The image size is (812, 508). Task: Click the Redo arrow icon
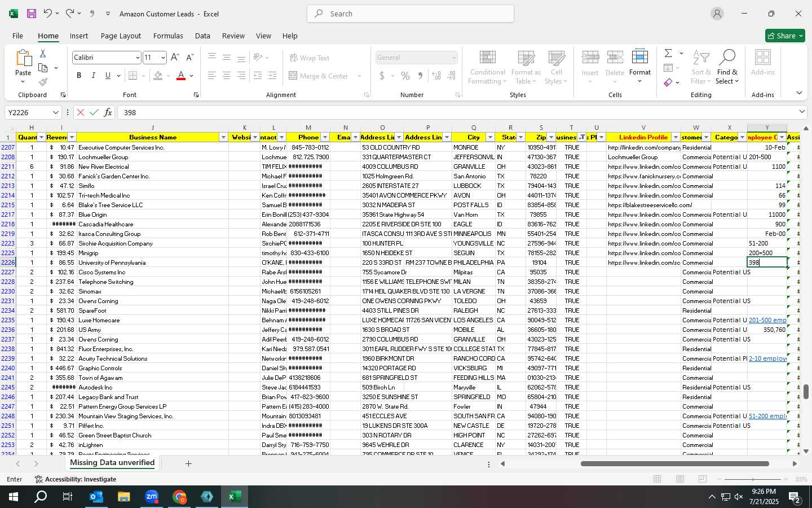69,14
